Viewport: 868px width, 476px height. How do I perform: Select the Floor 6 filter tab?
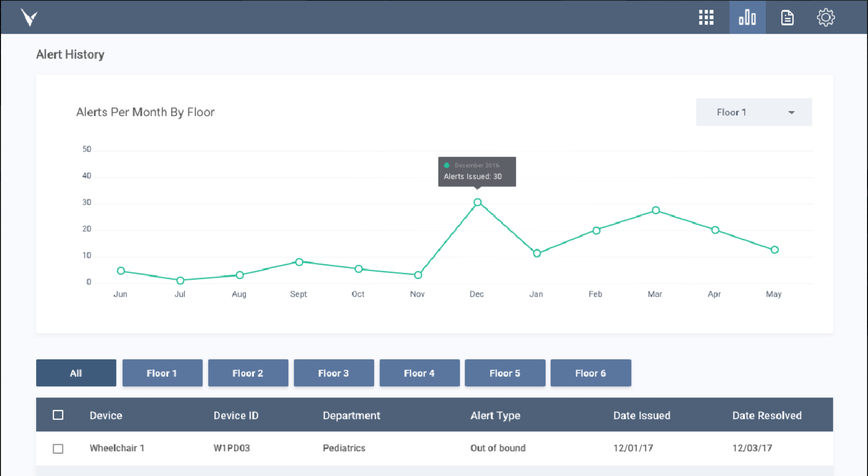591,373
